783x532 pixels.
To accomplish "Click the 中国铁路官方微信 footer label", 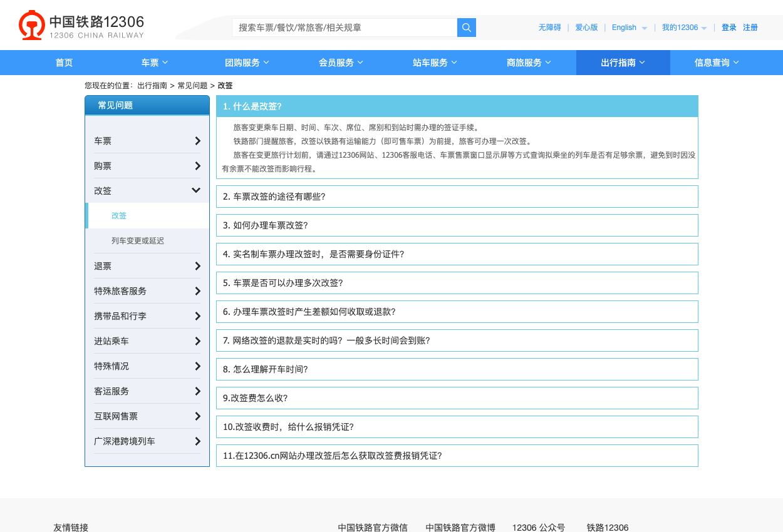I will [x=373, y=528].
